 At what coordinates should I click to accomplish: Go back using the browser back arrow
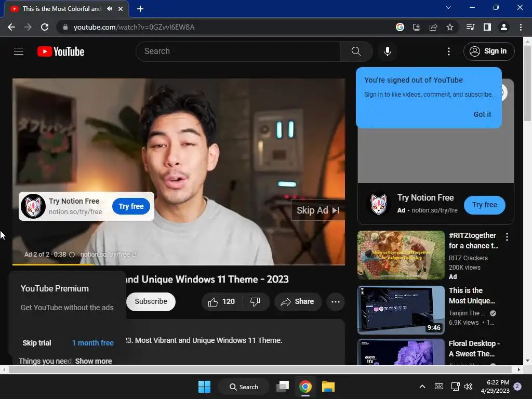[11, 27]
